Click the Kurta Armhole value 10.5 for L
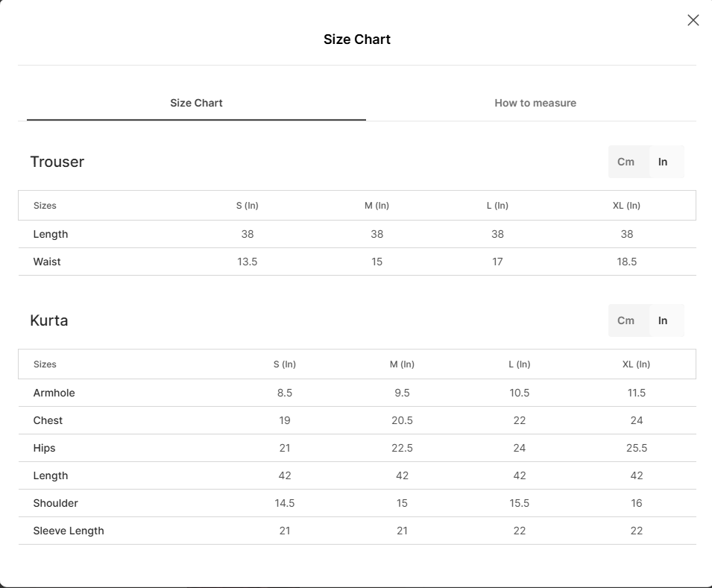The width and height of the screenshot is (712, 588). click(x=520, y=393)
